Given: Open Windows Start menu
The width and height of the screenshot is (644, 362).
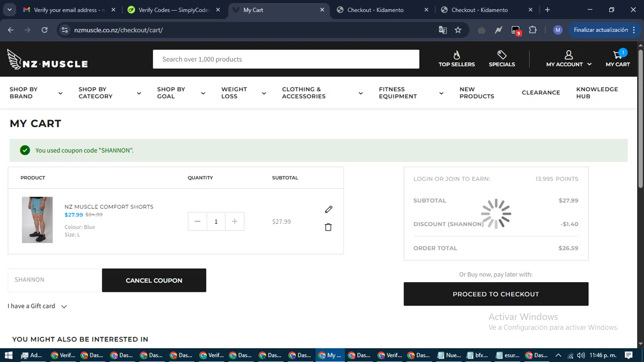Looking at the screenshot, I should pyautogui.click(x=9, y=355).
